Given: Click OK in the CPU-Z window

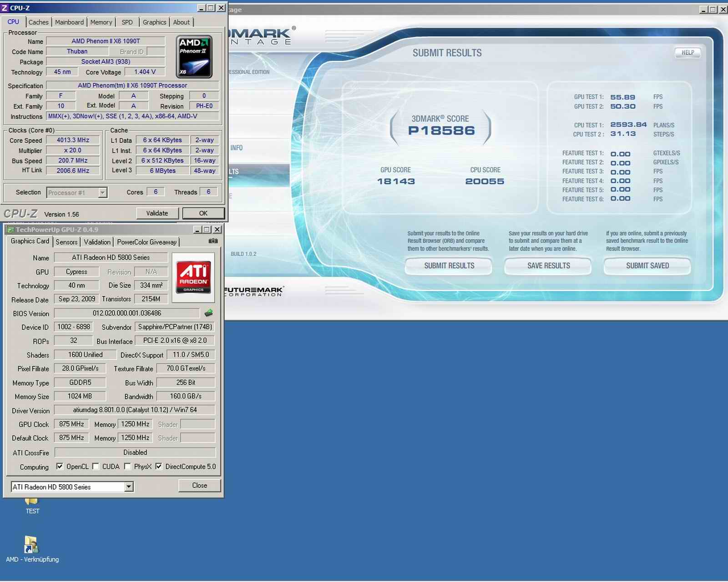Looking at the screenshot, I should 203,213.
